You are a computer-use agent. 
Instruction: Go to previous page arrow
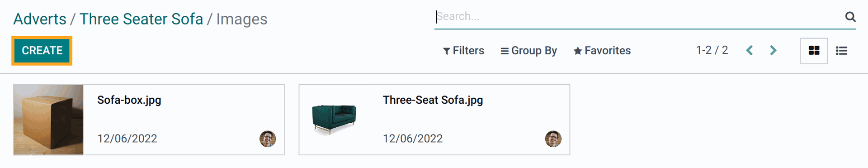tap(750, 50)
